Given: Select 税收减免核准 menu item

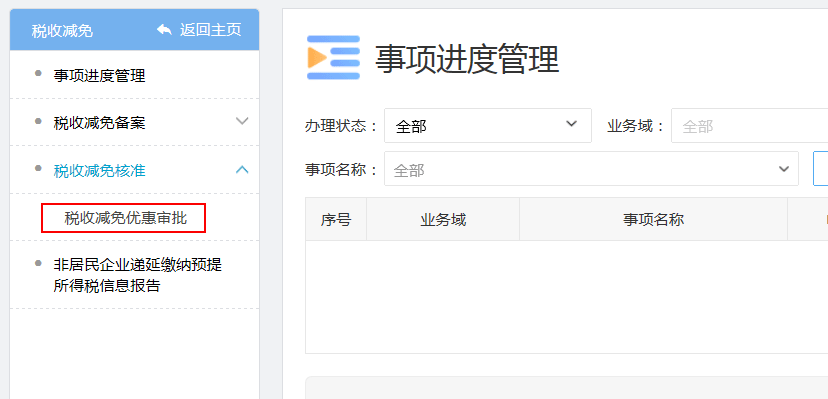Looking at the screenshot, I should point(99,171).
